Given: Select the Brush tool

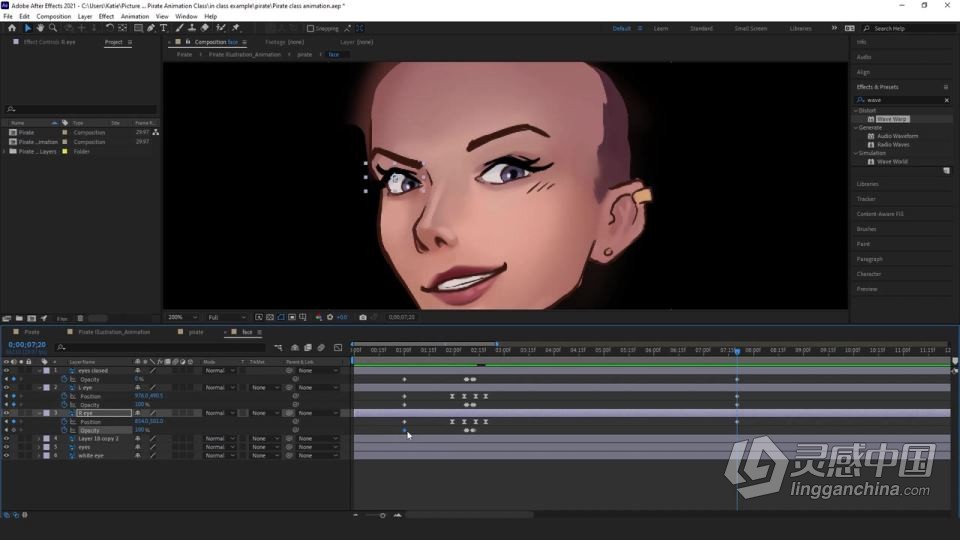Looking at the screenshot, I should click(179, 28).
